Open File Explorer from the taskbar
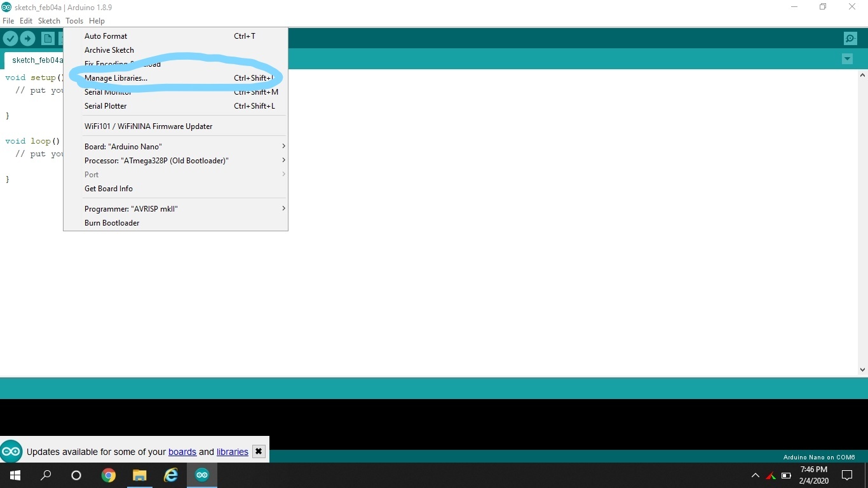 tap(139, 475)
